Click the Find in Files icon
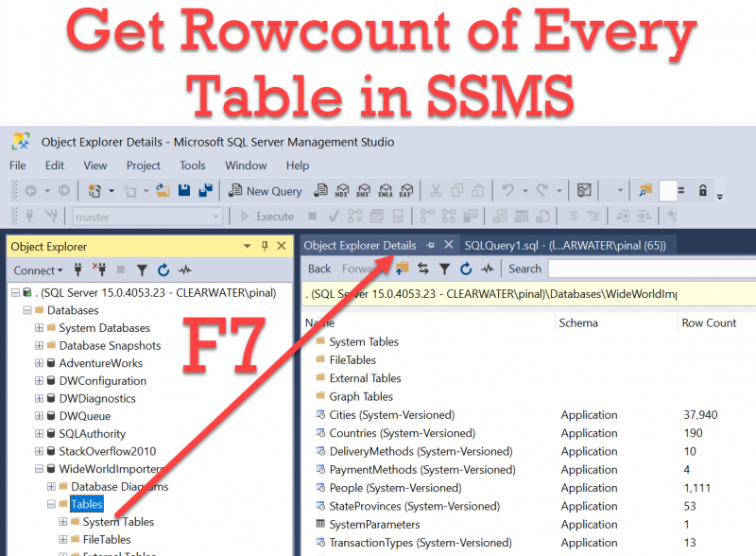756x556 pixels. tap(645, 191)
